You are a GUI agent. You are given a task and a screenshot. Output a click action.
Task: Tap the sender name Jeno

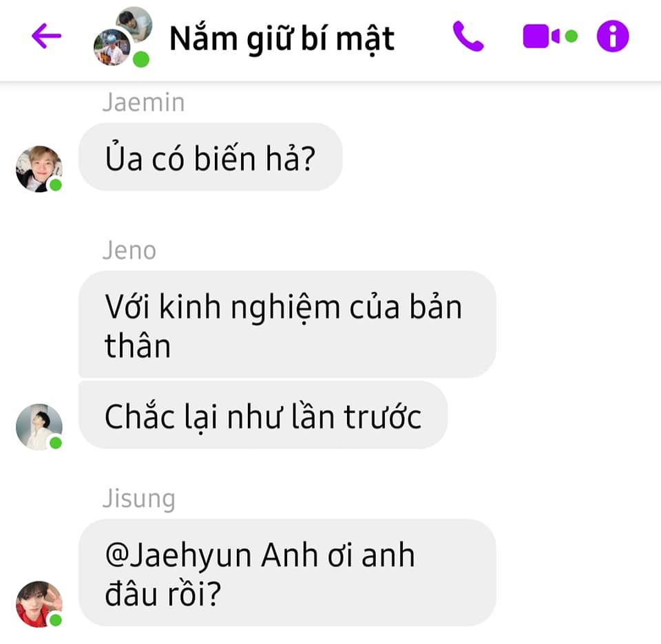coord(129,250)
